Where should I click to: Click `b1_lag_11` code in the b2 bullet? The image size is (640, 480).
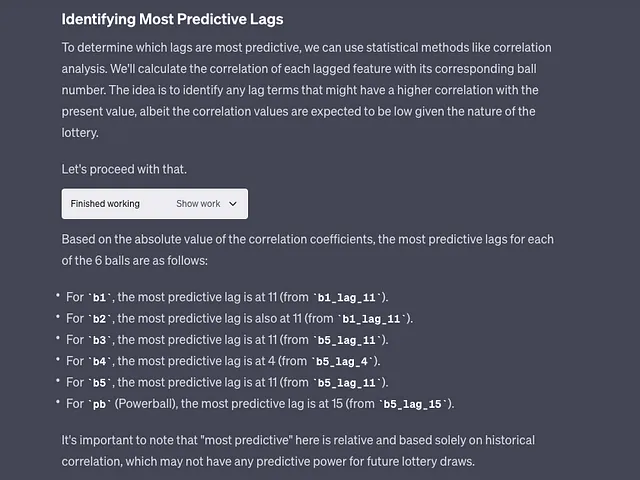pyautogui.click(x=371, y=319)
